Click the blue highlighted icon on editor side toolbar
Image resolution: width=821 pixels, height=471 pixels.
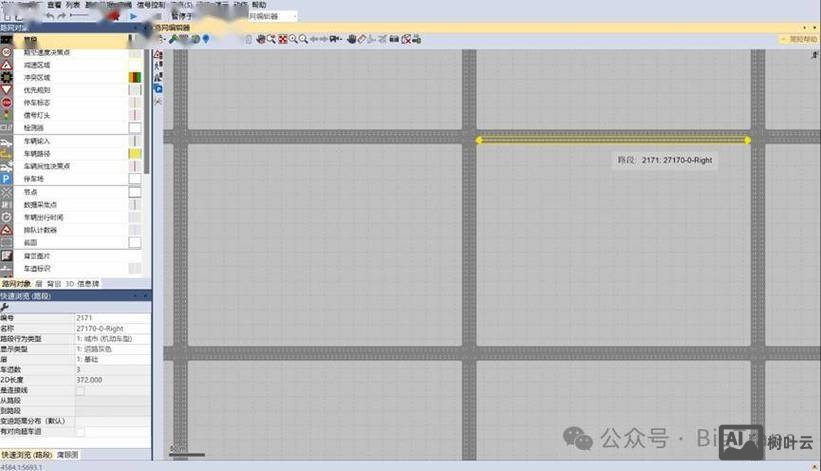(158, 89)
